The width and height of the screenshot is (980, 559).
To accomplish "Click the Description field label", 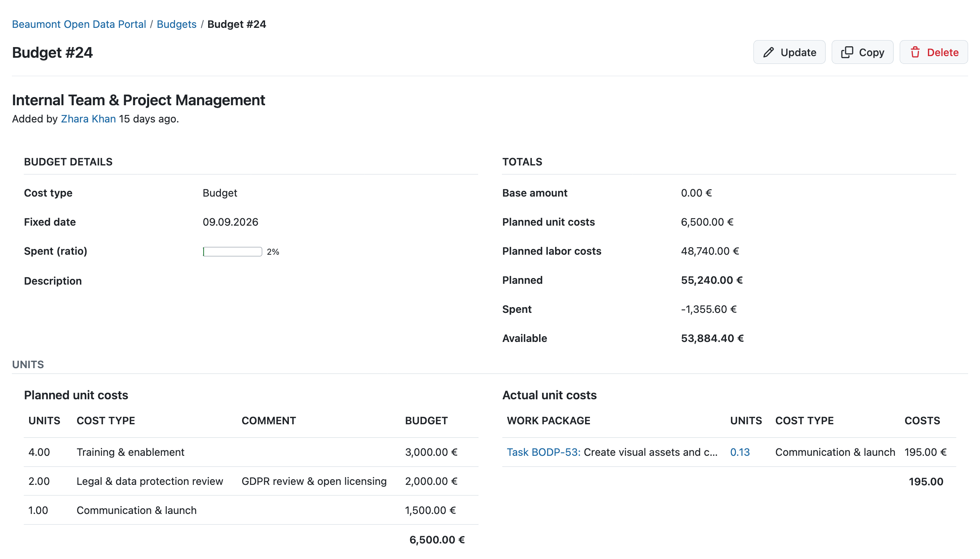I will point(53,281).
